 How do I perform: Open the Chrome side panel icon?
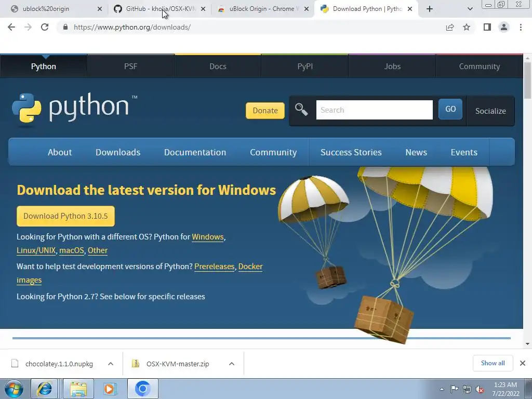[x=487, y=27]
